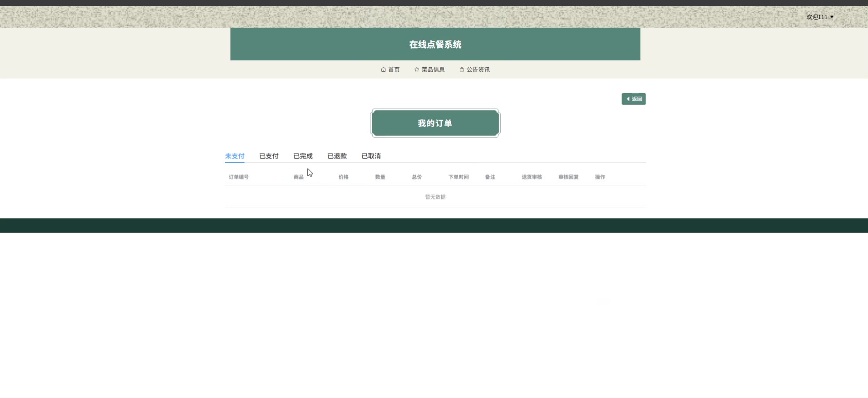This screenshot has height=398, width=868.
Task: Click the 总价 column header
Action: pos(417,177)
